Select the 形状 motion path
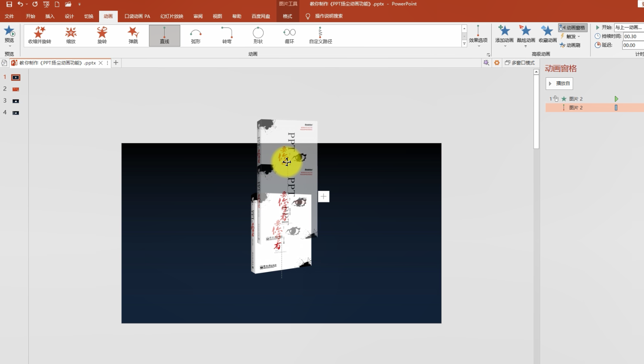 pyautogui.click(x=258, y=35)
